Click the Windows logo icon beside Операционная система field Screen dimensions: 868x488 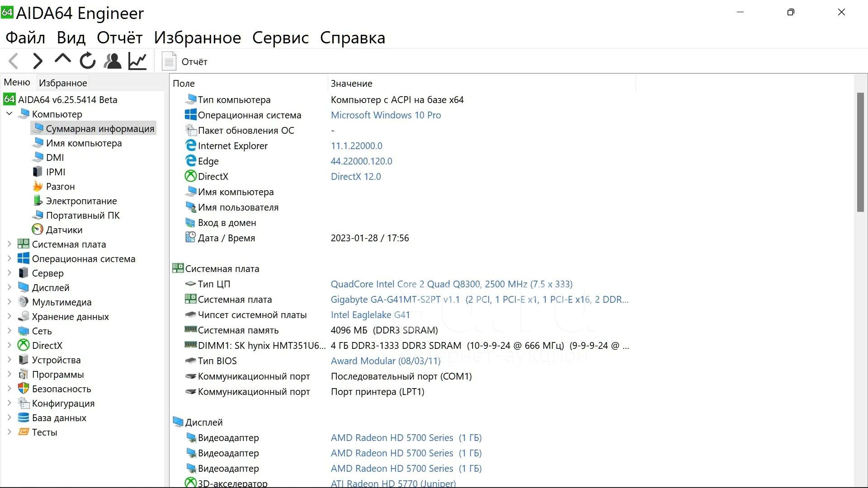pyautogui.click(x=191, y=114)
